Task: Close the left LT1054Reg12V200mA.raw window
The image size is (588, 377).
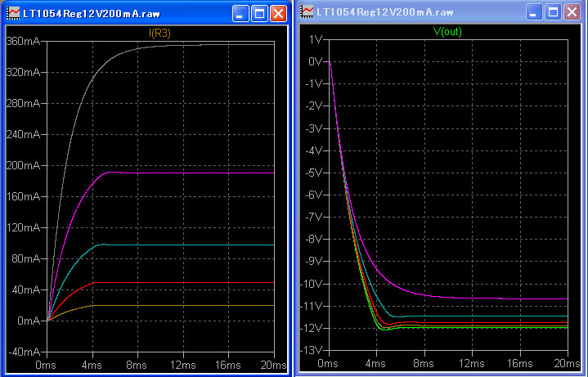Action: [278, 14]
